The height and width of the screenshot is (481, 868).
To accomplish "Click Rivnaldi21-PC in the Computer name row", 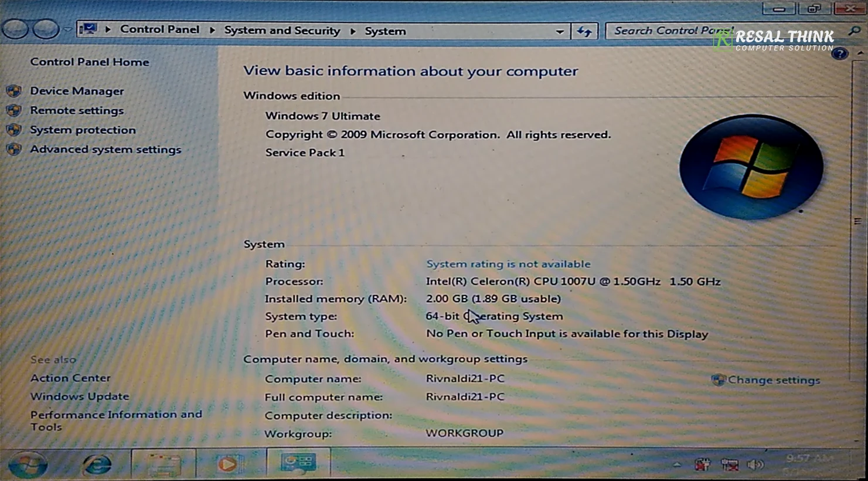I will click(465, 378).
